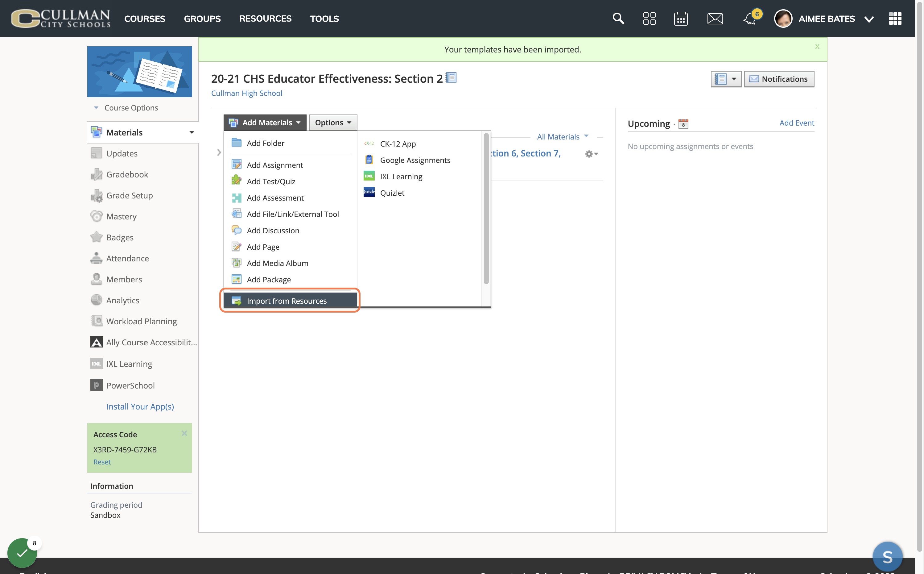Reset the access code
The height and width of the screenshot is (574, 924).
(x=102, y=462)
